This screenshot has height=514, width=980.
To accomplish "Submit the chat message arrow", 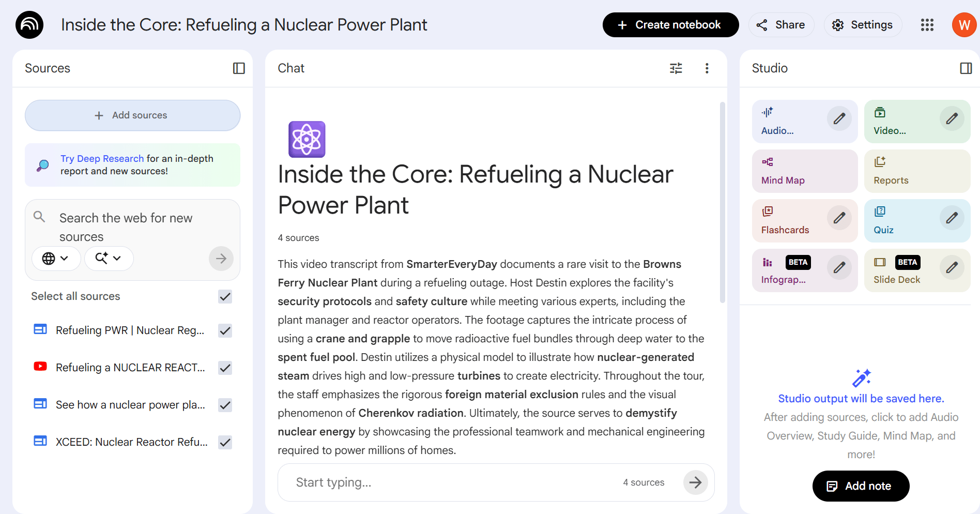I will [695, 482].
